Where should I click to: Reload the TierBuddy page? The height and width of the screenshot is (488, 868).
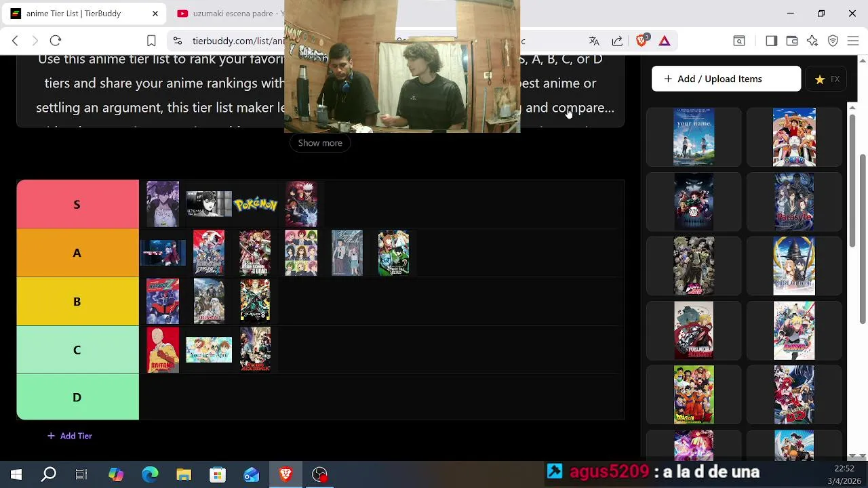click(56, 41)
